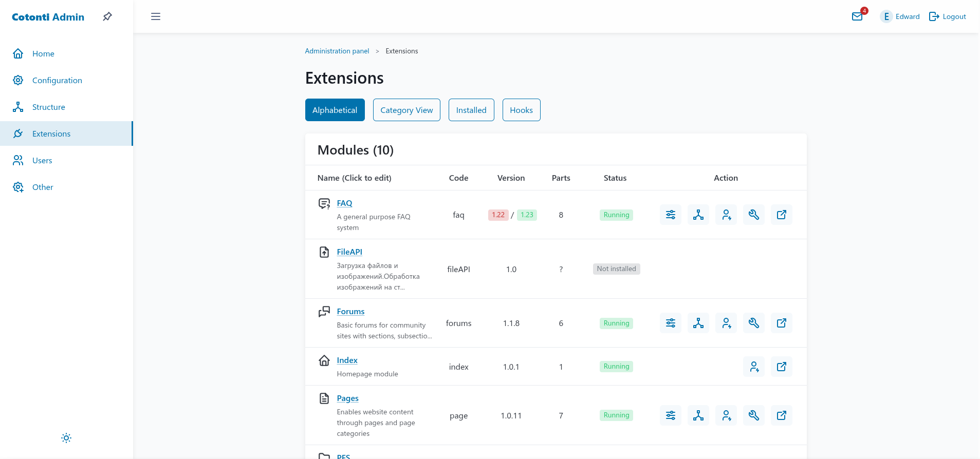This screenshot has width=980, height=459.
Task: Go to Users in sidebar
Action: point(42,160)
